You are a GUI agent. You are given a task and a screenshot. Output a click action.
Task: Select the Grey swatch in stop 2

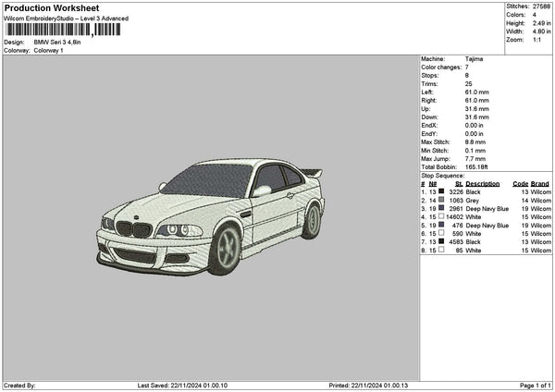[441, 200]
